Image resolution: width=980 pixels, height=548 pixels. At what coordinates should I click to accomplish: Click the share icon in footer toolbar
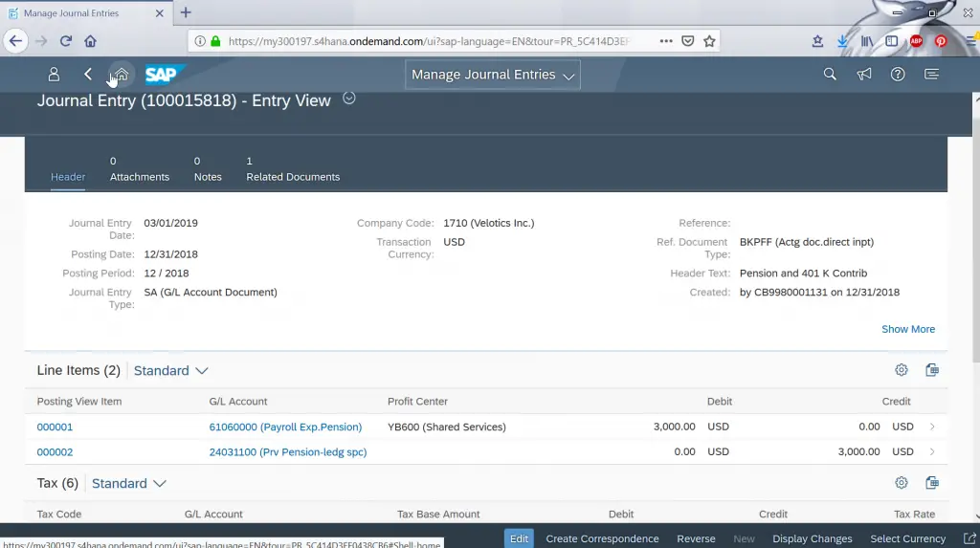click(969, 538)
